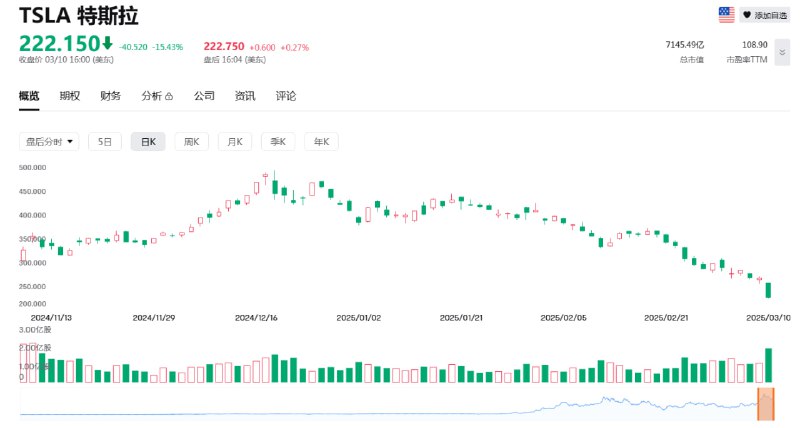Screen dimensions: 800x428
Task: Click the 3.00亿股 volume label
Action: tap(35, 330)
